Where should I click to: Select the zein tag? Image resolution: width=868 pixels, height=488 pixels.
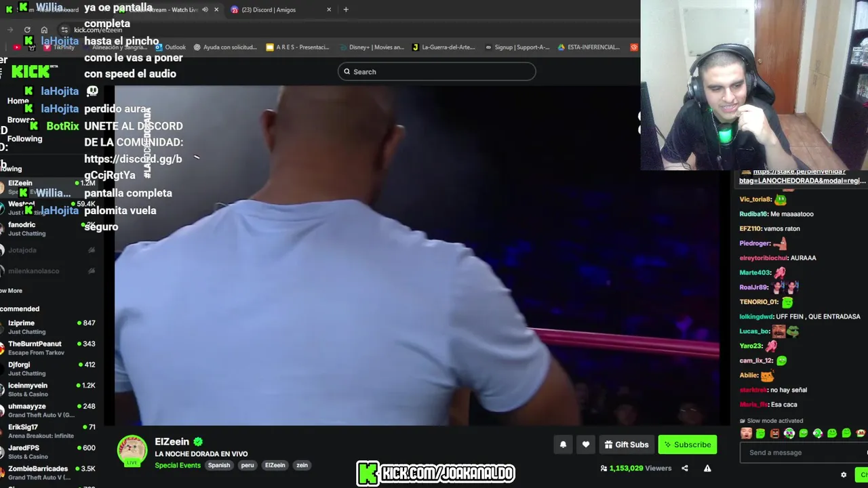coord(302,466)
